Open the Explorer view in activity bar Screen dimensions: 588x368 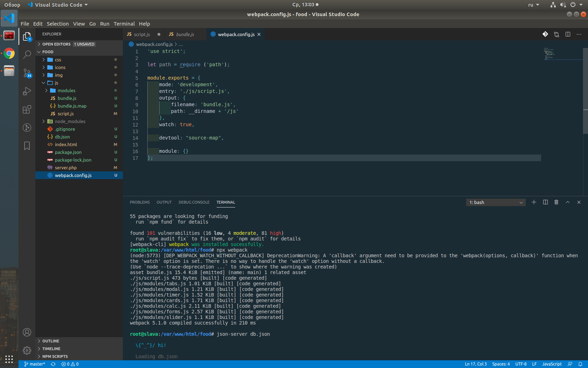[27, 36]
